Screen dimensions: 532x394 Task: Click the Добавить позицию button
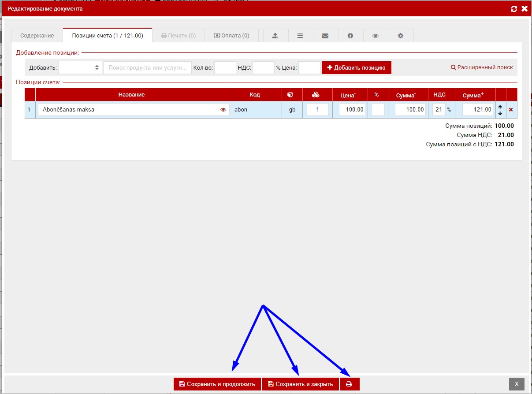(356, 67)
